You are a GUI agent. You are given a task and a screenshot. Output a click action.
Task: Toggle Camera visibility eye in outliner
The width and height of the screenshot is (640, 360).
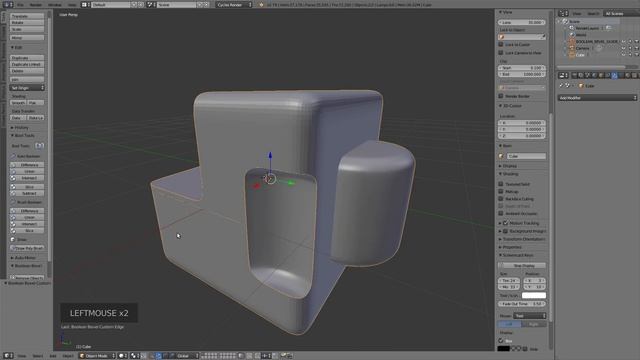point(624,48)
